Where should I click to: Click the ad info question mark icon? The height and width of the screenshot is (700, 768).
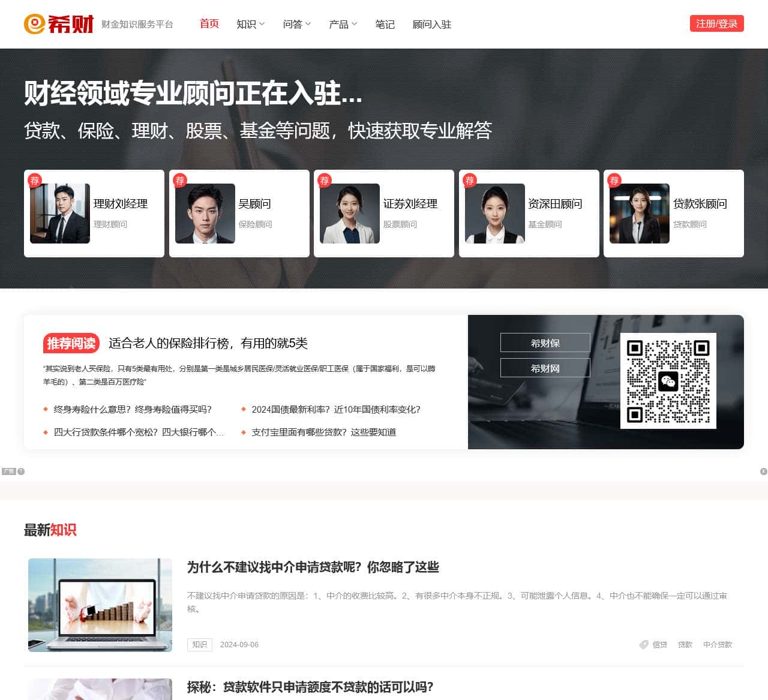[21, 471]
